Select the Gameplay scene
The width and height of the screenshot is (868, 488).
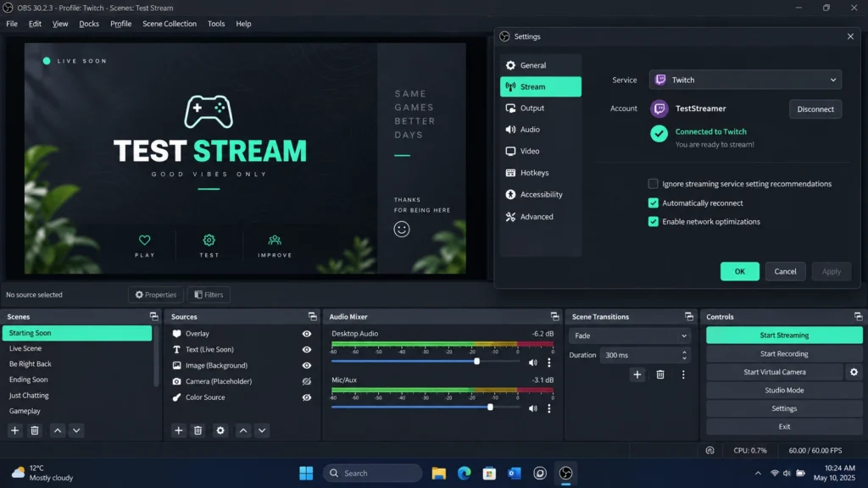pyautogui.click(x=77, y=411)
